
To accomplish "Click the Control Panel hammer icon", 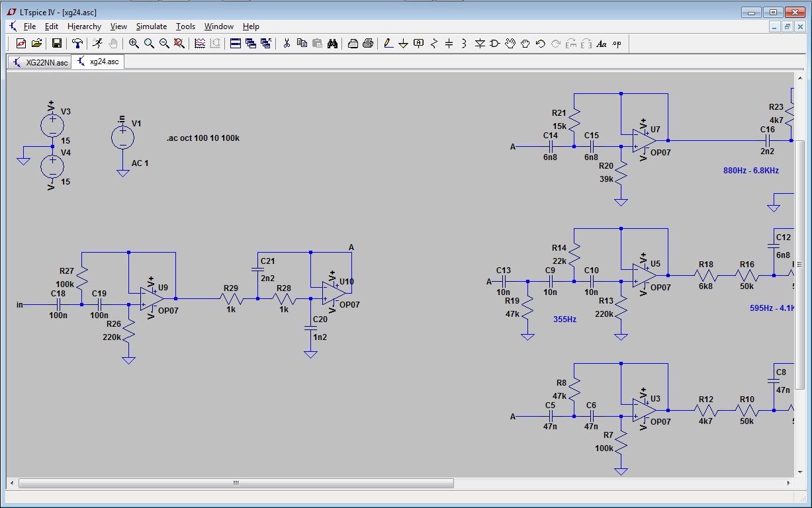I will click(x=77, y=44).
